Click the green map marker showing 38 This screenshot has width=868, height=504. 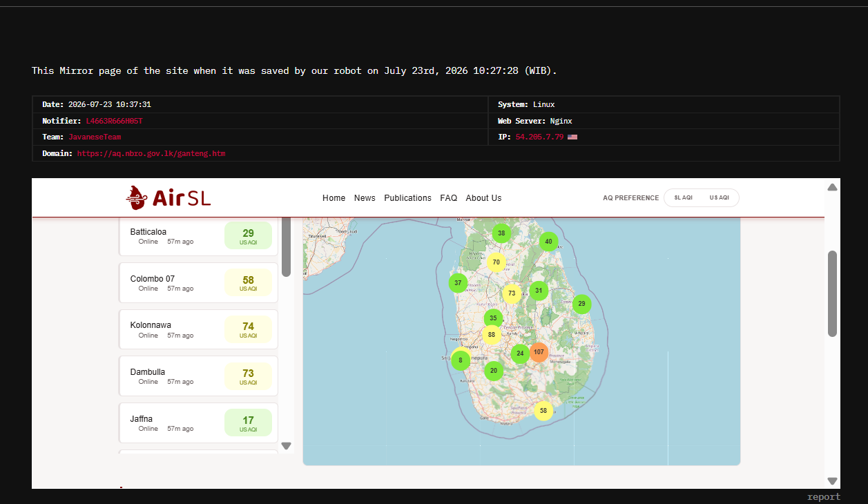501,233
